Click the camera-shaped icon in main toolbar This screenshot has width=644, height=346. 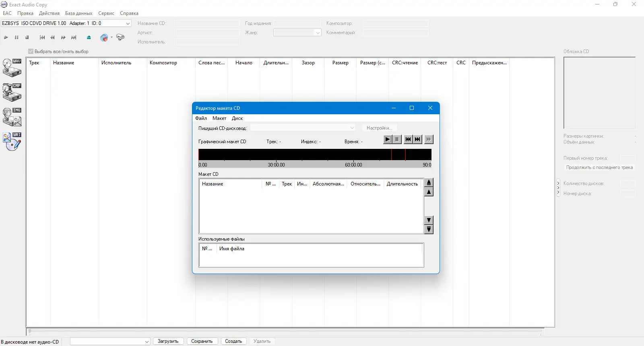coord(120,37)
